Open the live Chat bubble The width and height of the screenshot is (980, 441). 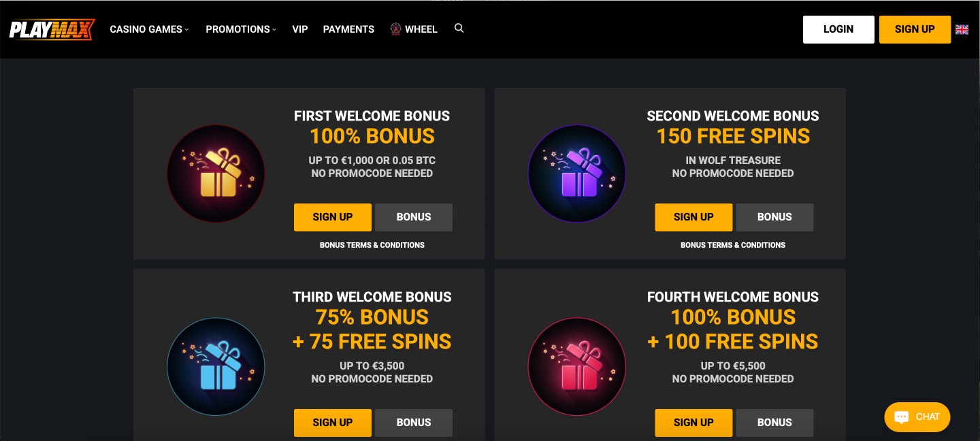[x=917, y=417]
